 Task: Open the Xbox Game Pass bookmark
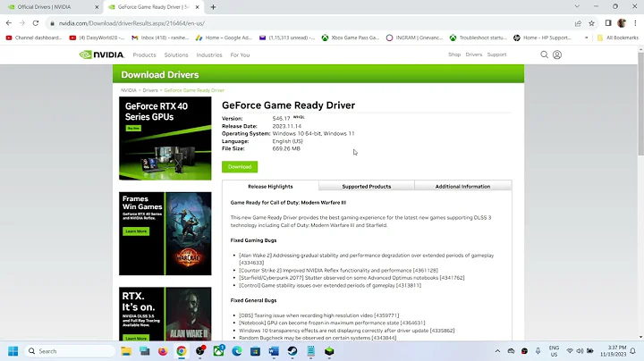click(351, 38)
